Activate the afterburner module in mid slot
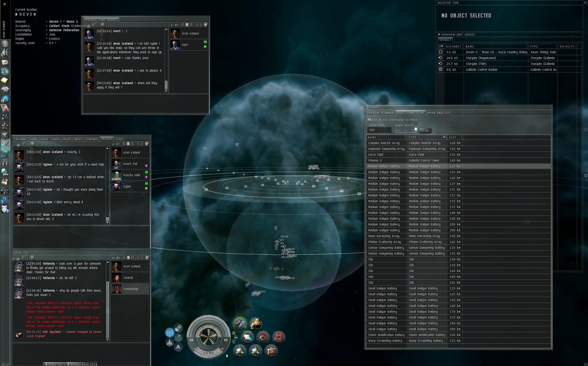The width and height of the screenshot is (588, 366). 248,337
